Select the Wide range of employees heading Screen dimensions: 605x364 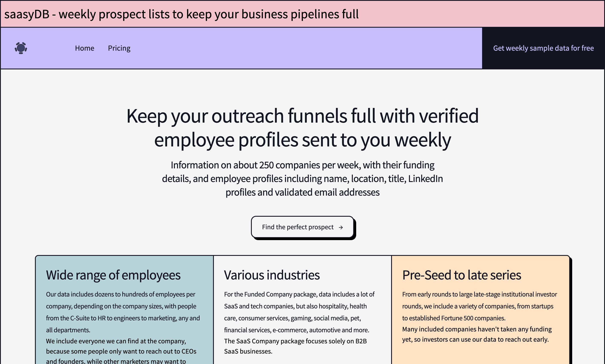[113, 275]
